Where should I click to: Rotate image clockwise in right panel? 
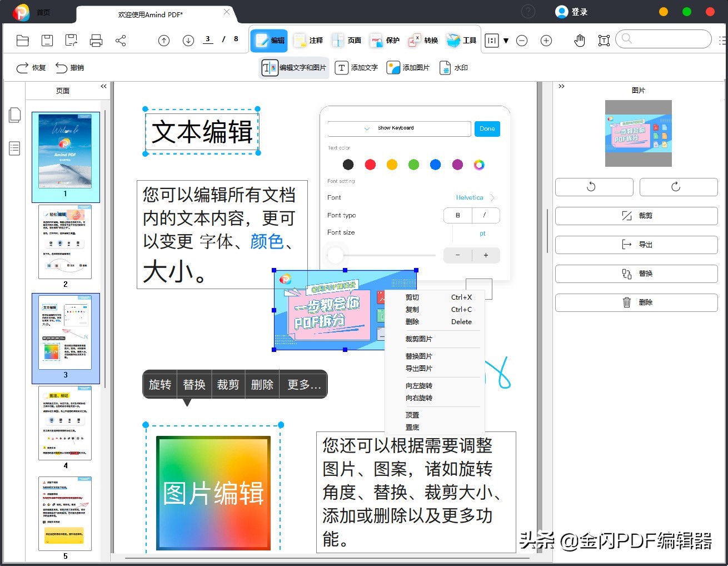click(679, 187)
